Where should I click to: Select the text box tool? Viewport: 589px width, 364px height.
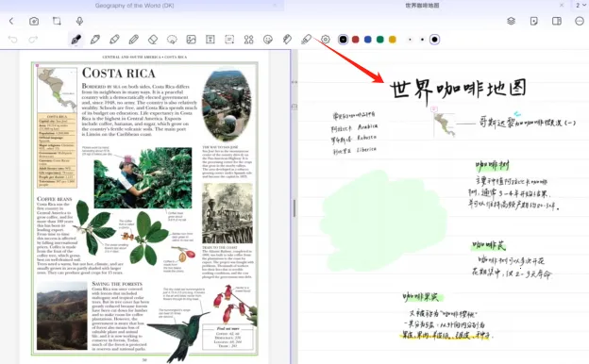210,40
